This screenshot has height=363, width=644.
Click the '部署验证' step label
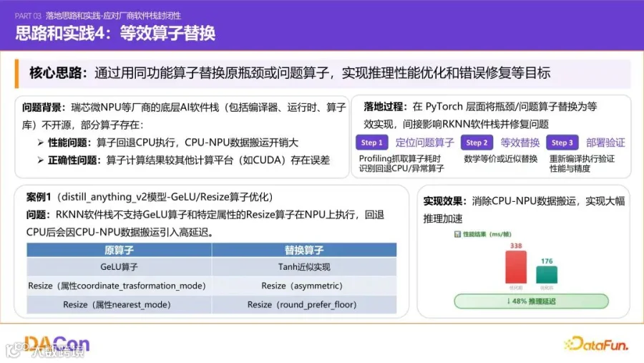pos(605,142)
